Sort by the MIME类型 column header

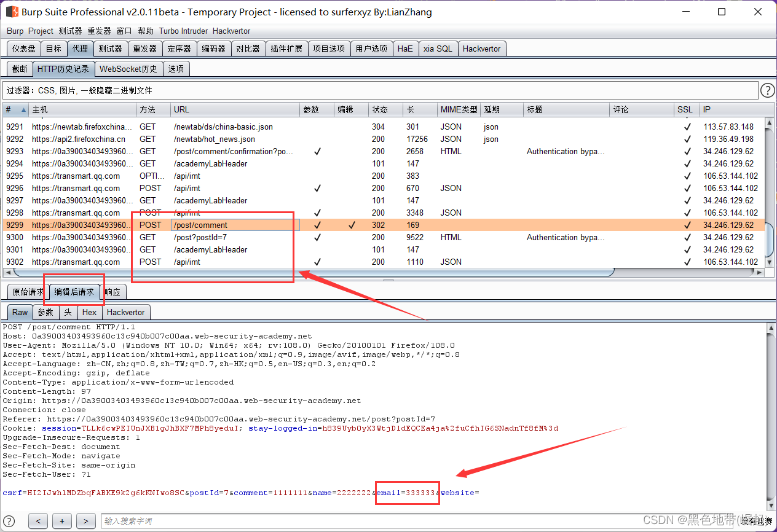click(459, 109)
